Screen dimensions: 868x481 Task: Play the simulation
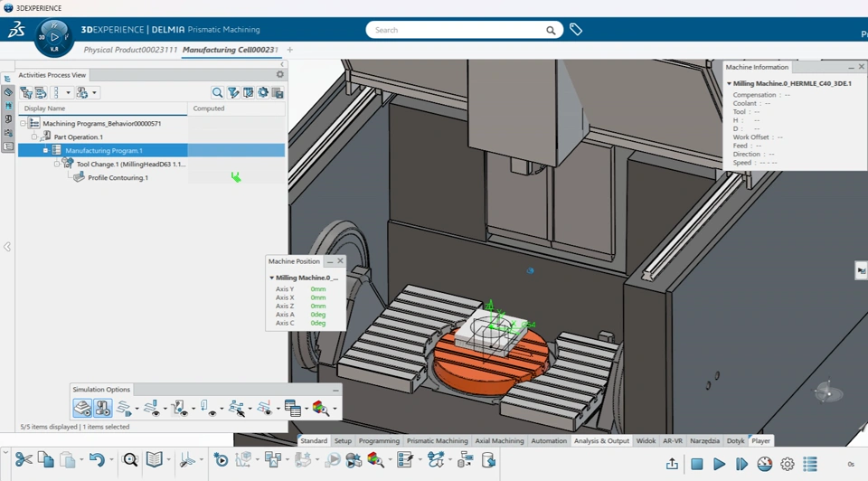(x=719, y=465)
